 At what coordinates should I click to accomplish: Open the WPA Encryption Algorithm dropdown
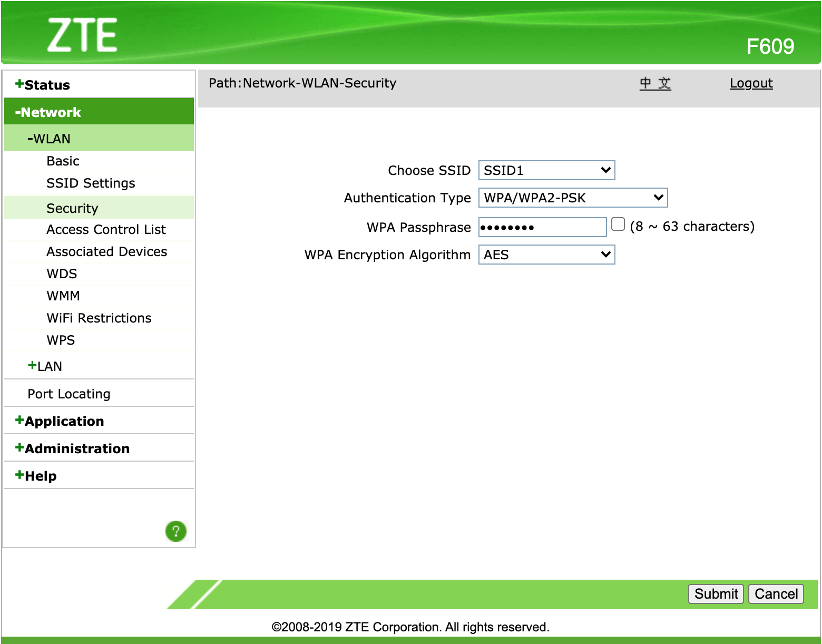546,255
